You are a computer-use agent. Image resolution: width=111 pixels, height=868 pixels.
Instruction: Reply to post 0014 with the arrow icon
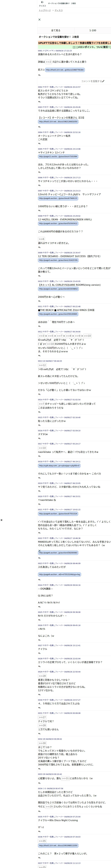39,412
